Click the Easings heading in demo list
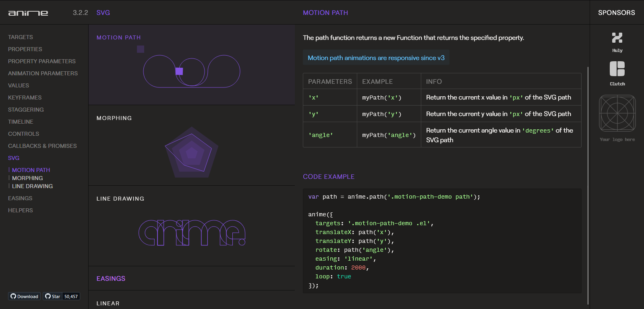The width and height of the screenshot is (644, 309). (111, 278)
